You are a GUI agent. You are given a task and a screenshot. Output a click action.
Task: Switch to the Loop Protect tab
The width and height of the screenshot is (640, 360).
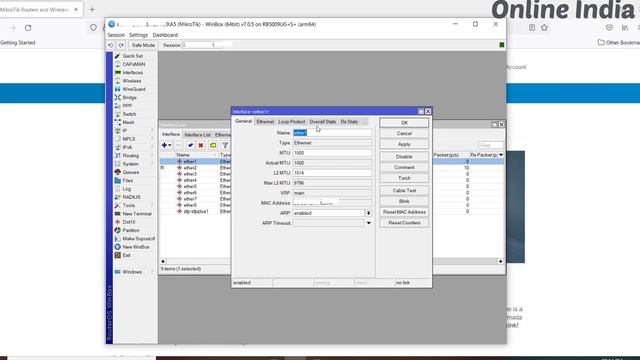point(291,122)
